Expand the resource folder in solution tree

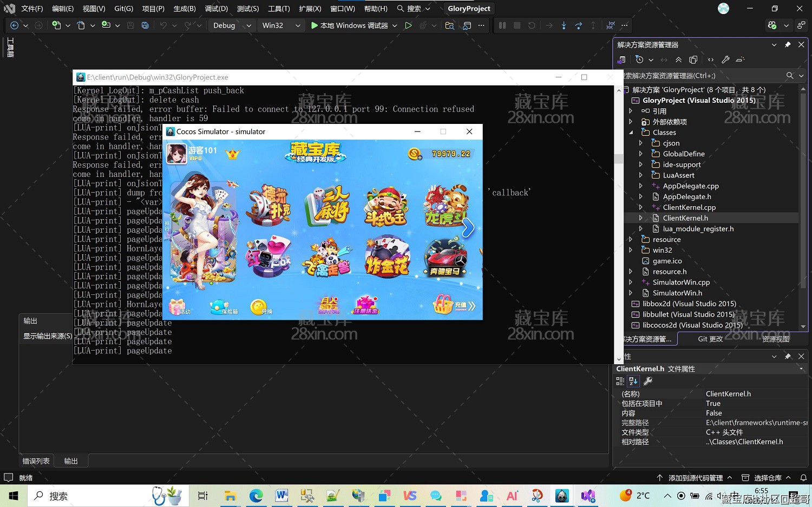pos(631,240)
